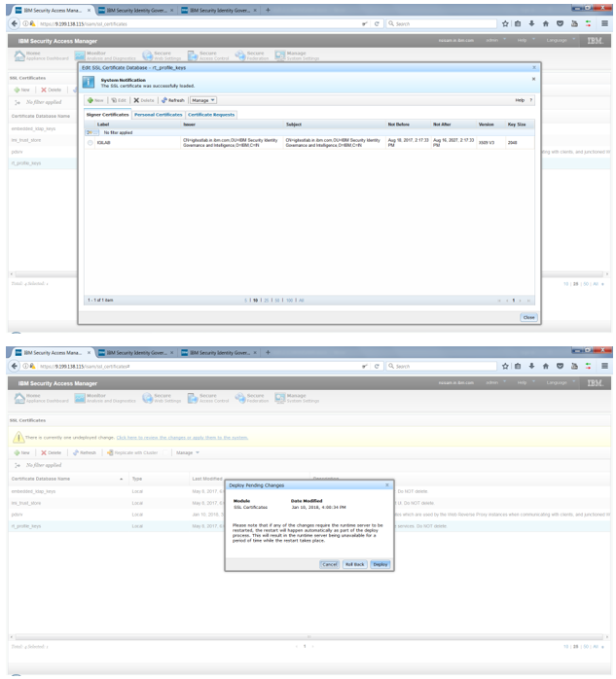Open Home Appliance Dashboard in the lower window
Viewport: 616px width, 679px height.
[41, 398]
